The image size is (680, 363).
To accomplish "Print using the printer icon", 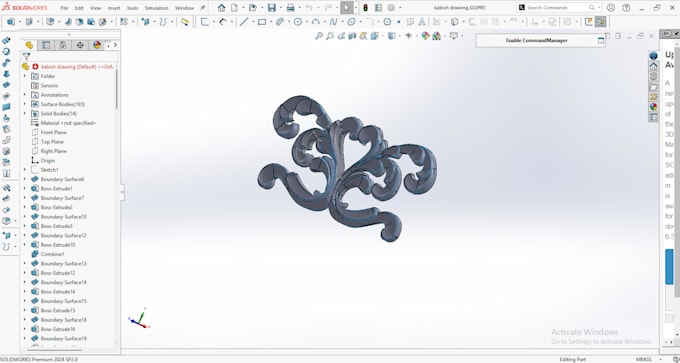I will click(291, 8).
